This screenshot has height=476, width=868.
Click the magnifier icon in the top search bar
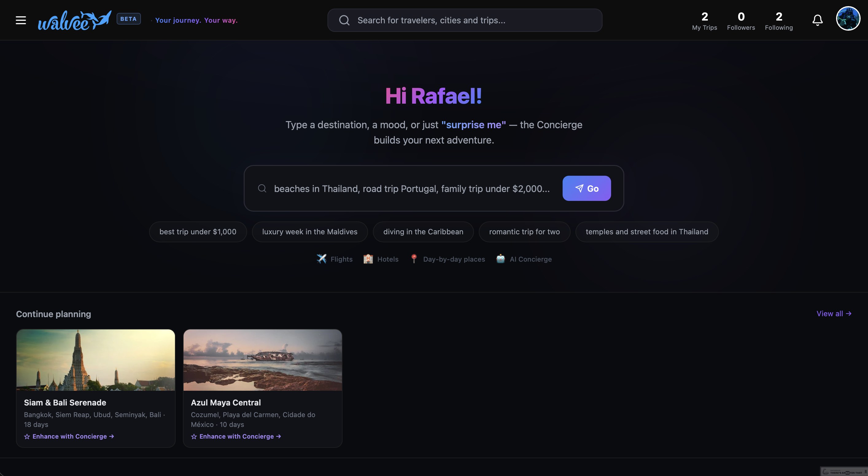[344, 20]
